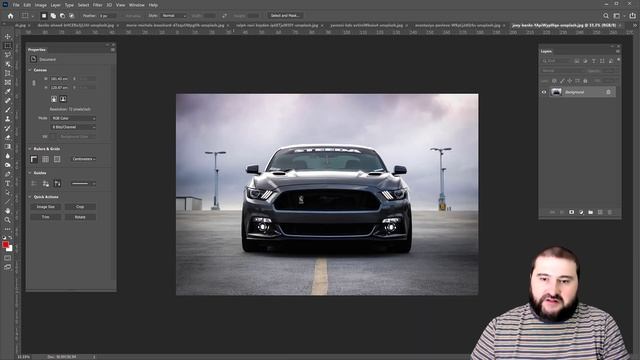The image size is (640, 360).
Task: Select the Horizontal Type tool
Action: click(x=7, y=183)
